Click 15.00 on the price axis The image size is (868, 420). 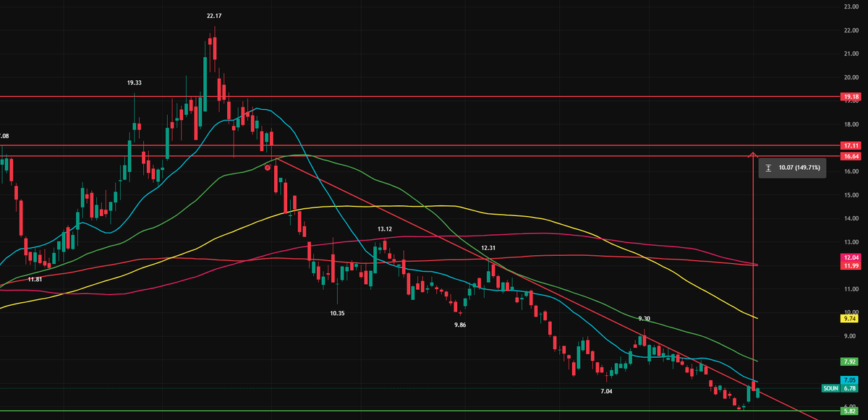coord(851,195)
